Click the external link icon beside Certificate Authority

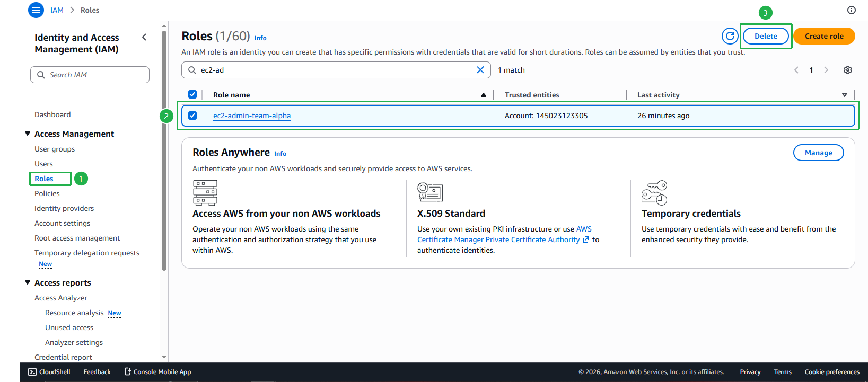[586, 239]
